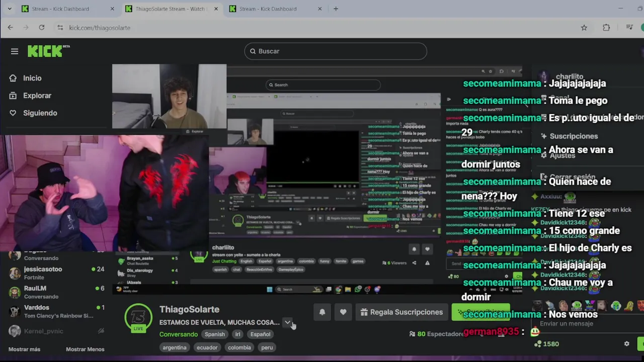Click Mostrar más in sidebar
Viewport: 644px width, 362px height.
coord(24,349)
